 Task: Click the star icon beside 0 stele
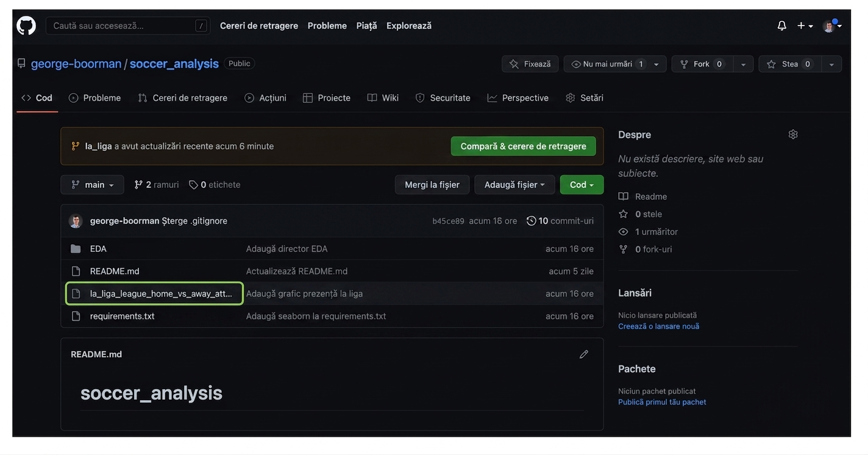click(623, 214)
